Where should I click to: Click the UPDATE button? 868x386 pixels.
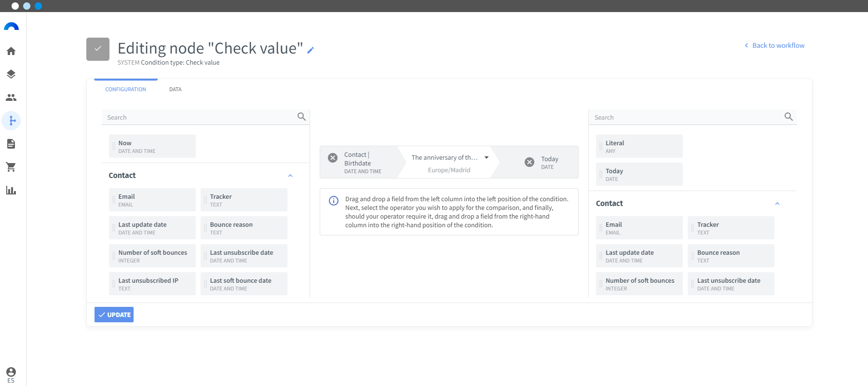click(x=114, y=315)
